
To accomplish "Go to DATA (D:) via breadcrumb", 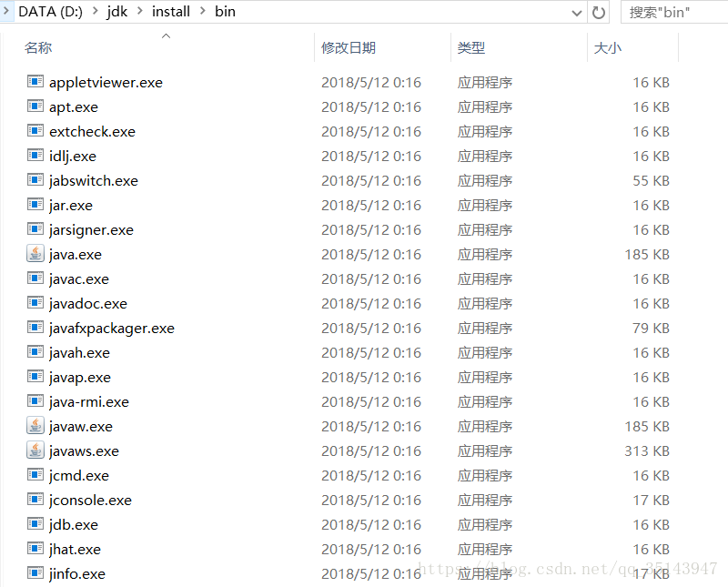I will point(52,12).
